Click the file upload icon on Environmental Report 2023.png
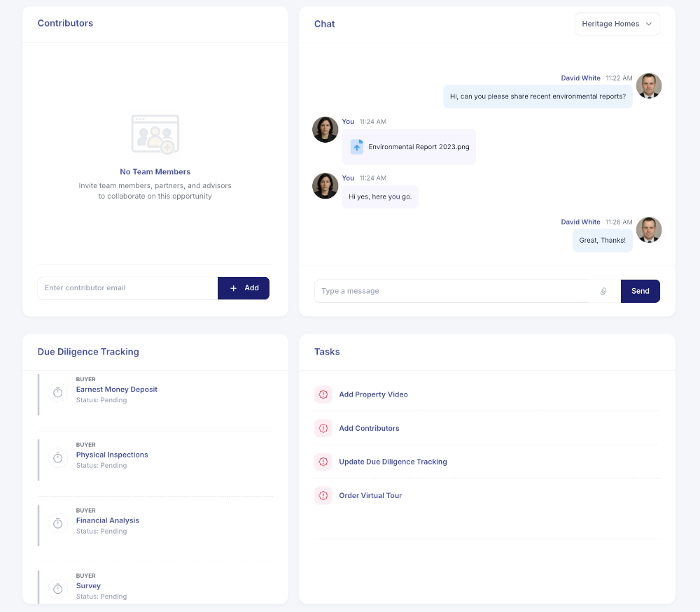The image size is (700, 612). pyautogui.click(x=357, y=146)
